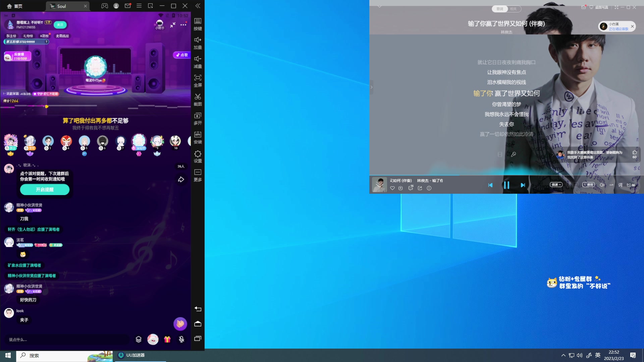Screen dimensions: 644x362
Task: Open emulator 设置 settings icon
Action: (x=198, y=154)
